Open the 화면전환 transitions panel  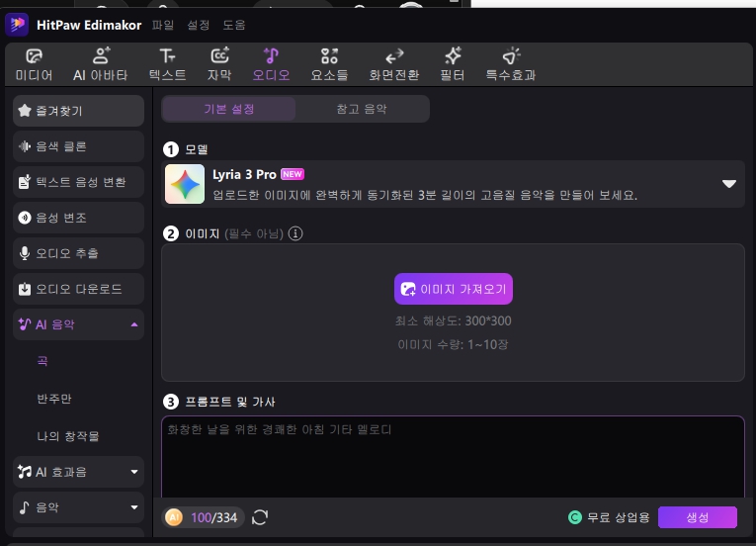pos(394,64)
